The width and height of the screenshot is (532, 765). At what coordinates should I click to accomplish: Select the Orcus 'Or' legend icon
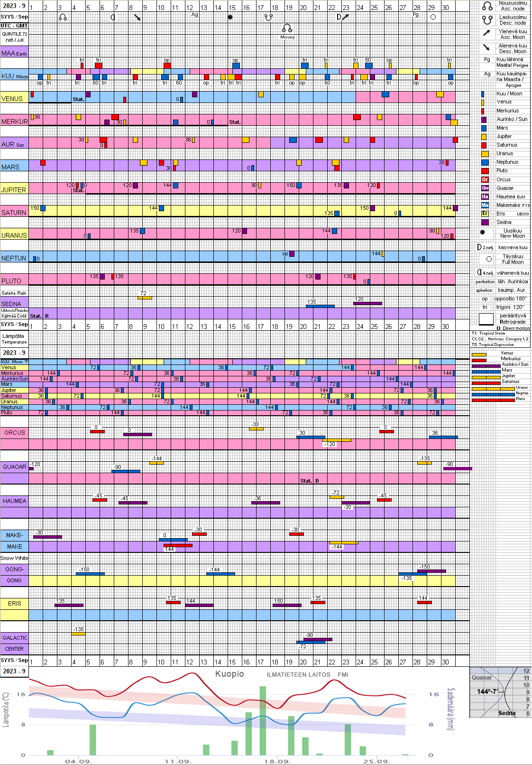point(485,179)
